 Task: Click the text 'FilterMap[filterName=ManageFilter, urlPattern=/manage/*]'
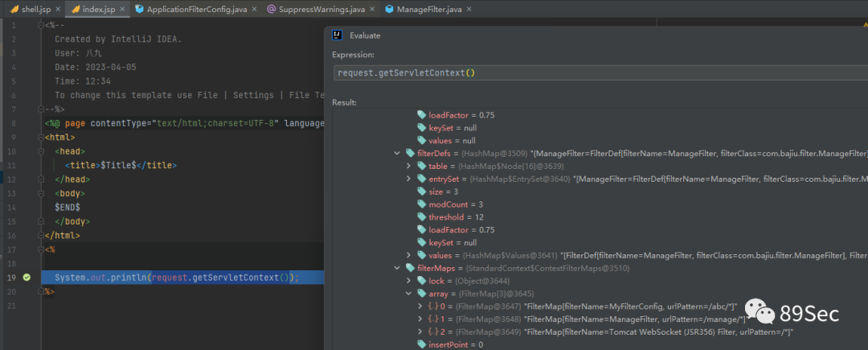[x=636, y=319]
